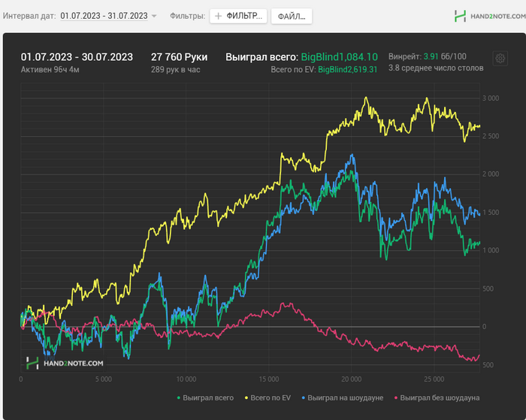Open the date range dropdown arrow
Image resolution: width=526 pixels, height=420 pixels.
[154, 16]
